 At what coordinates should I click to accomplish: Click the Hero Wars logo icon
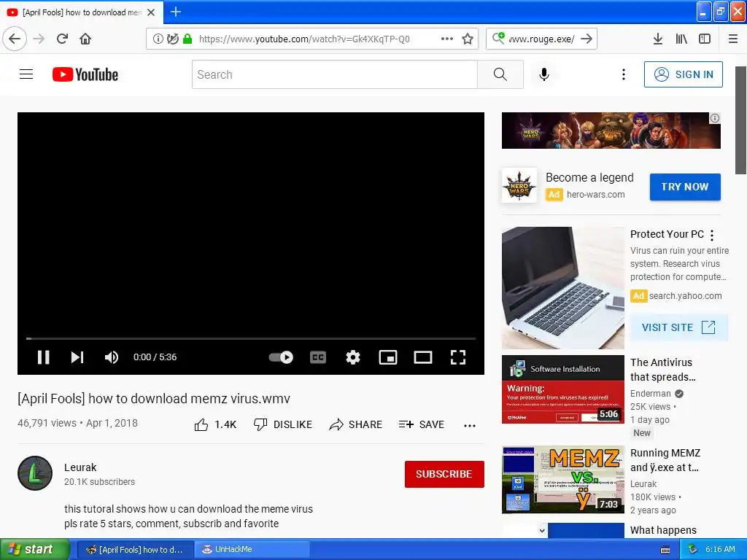pos(519,185)
